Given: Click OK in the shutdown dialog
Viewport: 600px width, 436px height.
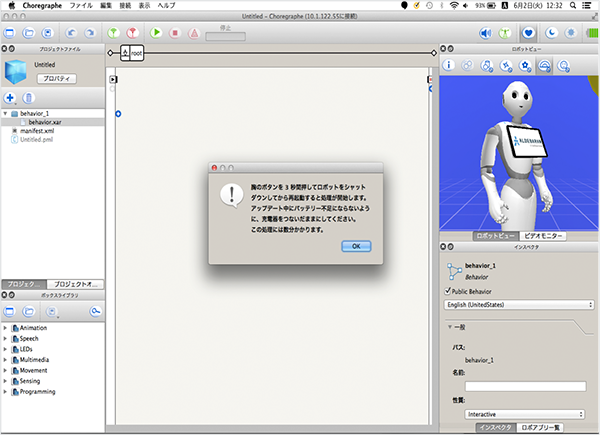Looking at the screenshot, I should 356,247.
